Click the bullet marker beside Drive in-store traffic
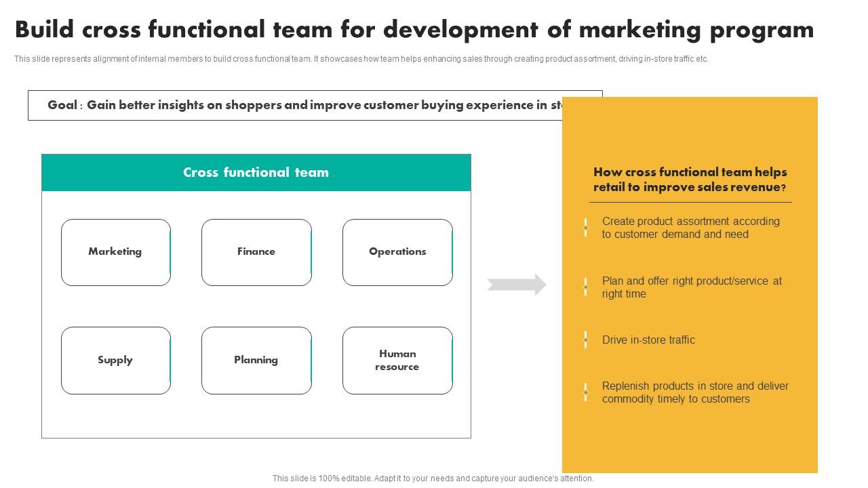Screen dimensions: 868x488 coord(585,340)
